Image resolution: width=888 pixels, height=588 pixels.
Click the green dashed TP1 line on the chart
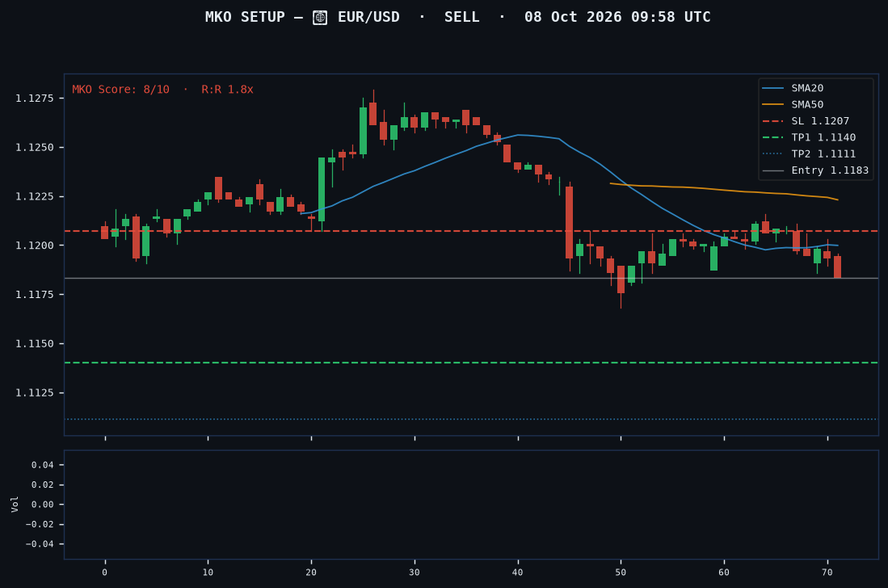(471, 363)
